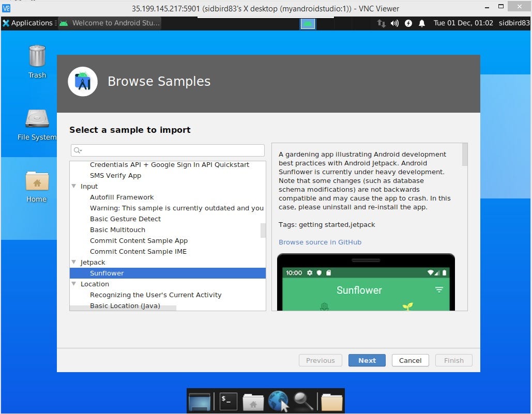Cancel the Browse Samples dialog

(410, 360)
